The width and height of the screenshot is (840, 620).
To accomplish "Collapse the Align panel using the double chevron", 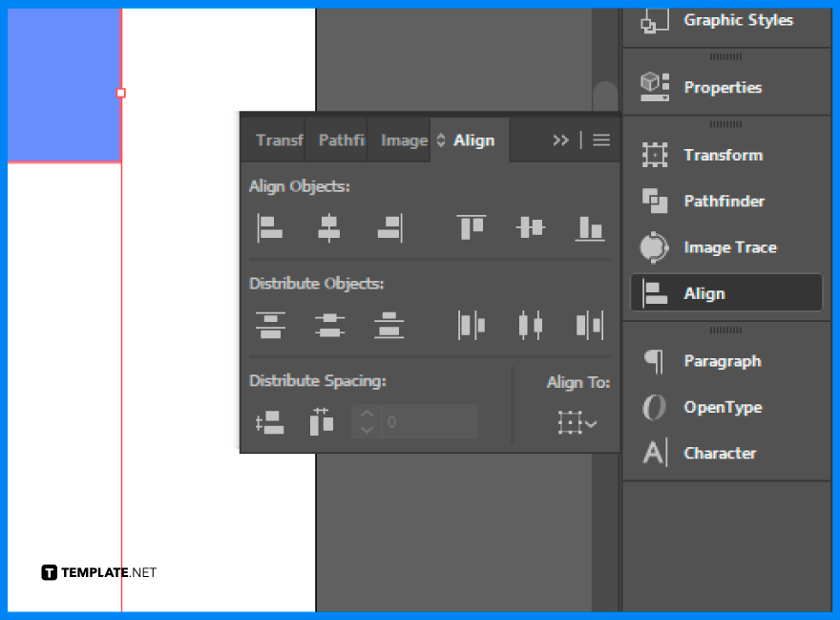I will click(x=561, y=139).
